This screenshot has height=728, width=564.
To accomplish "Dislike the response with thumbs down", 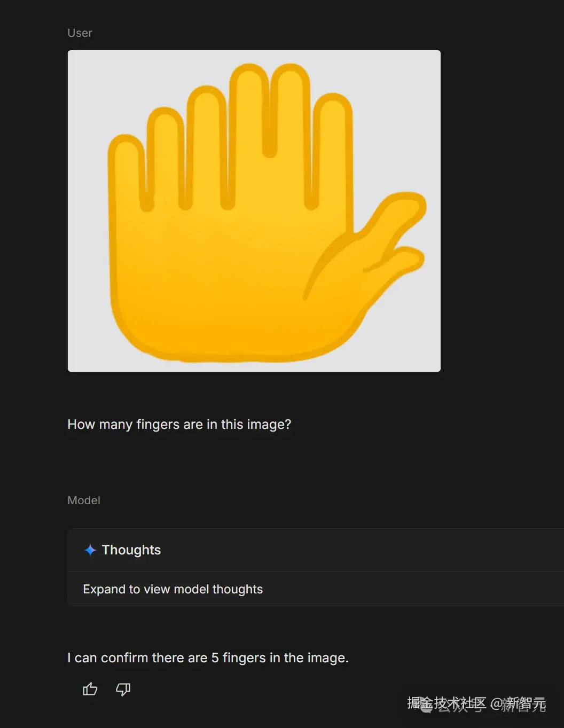I will click(123, 689).
